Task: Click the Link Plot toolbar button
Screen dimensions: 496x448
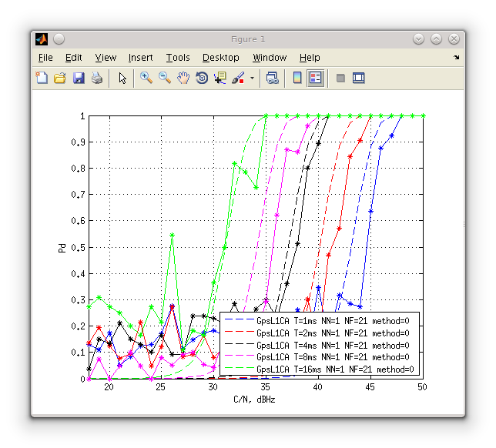Action: pos(273,78)
